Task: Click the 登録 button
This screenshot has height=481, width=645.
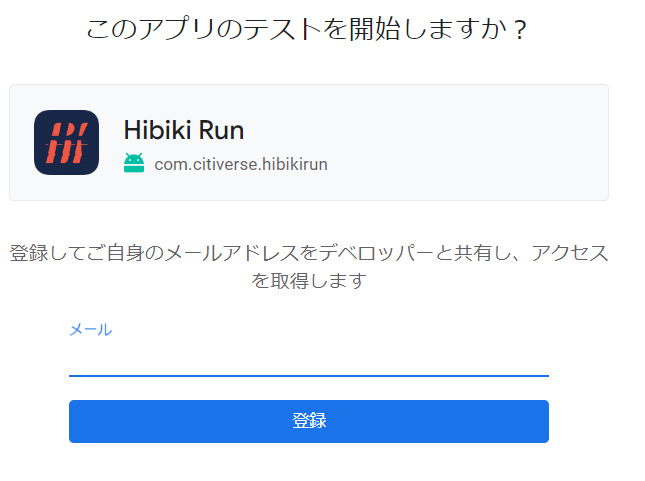Action: pos(309,421)
